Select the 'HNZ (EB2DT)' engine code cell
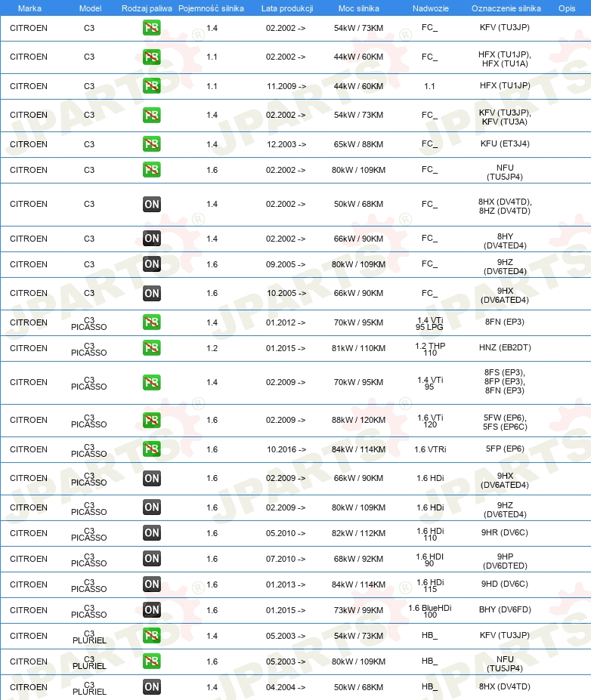591x700 pixels. click(505, 347)
